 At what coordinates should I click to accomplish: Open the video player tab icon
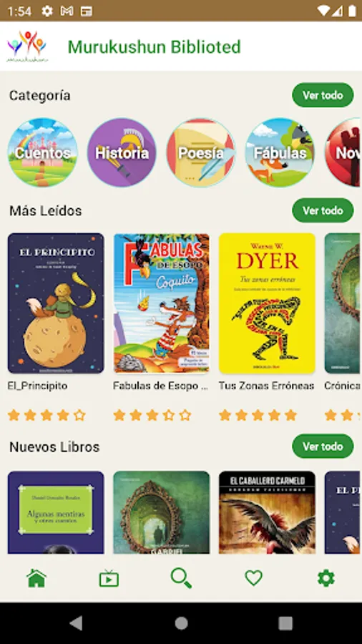click(109, 578)
